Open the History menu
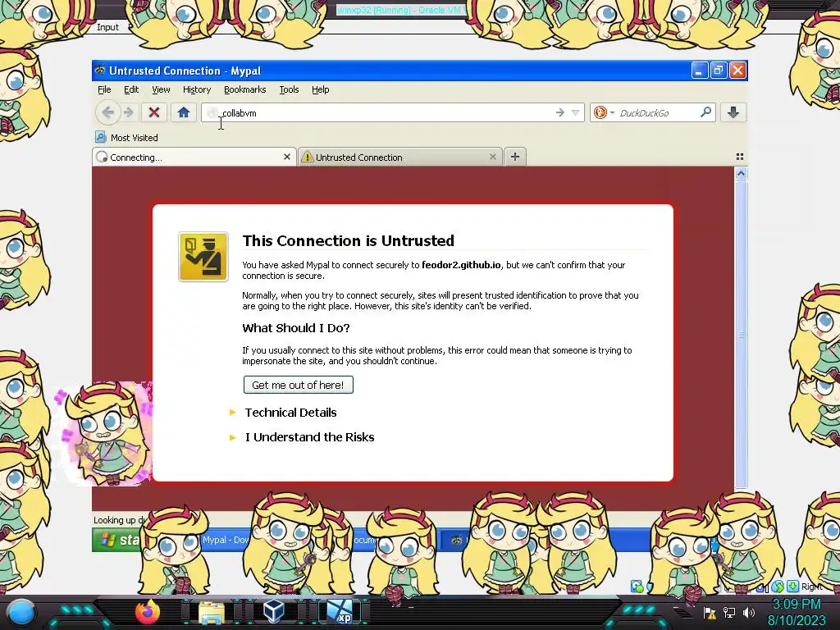 pos(197,89)
